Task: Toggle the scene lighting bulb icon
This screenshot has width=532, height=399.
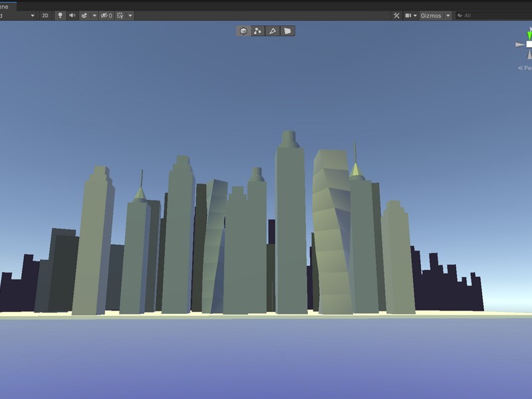Action: 61,15
